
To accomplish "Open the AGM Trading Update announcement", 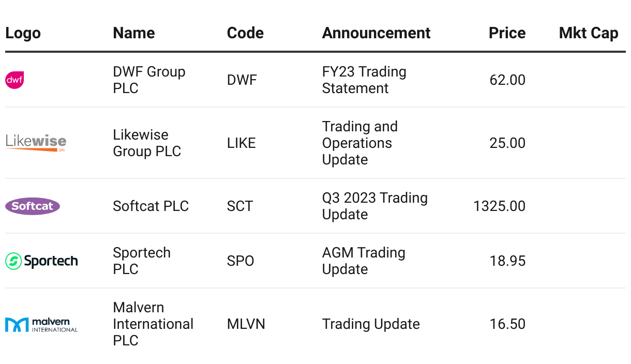I will click(364, 261).
